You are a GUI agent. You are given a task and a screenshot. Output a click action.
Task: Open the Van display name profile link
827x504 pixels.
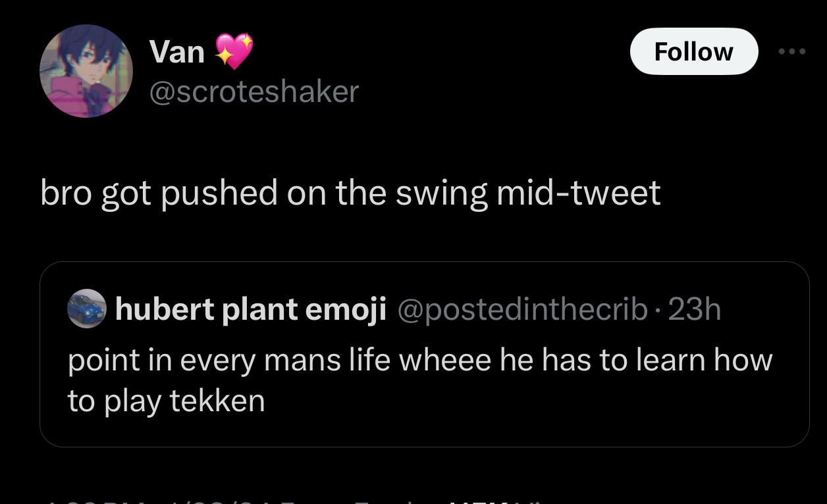176,51
